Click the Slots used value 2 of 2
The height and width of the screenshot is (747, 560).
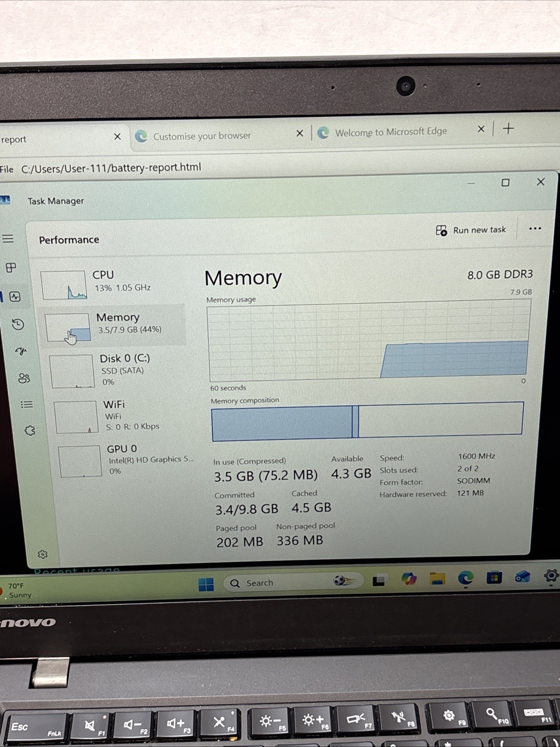(x=468, y=469)
